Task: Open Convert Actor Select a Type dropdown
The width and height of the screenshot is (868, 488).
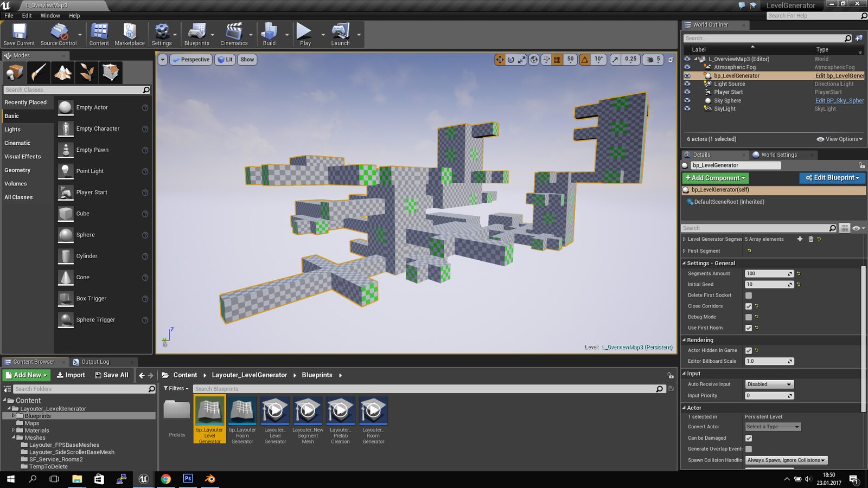Action: point(773,427)
